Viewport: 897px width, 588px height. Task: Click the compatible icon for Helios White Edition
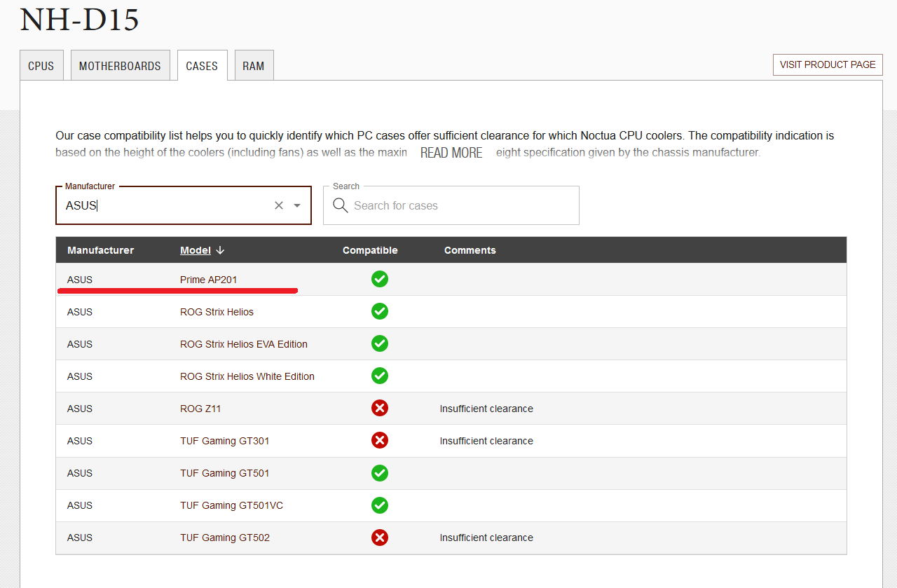click(x=380, y=376)
